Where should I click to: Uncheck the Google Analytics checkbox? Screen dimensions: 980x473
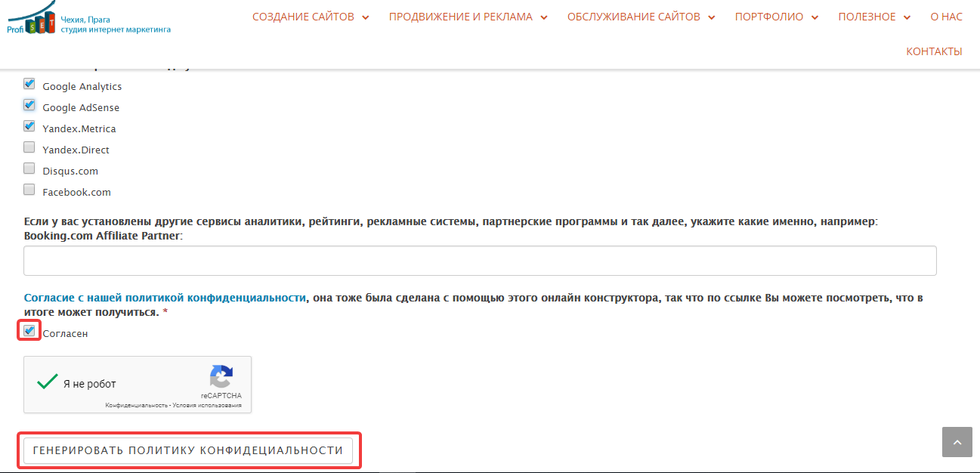coord(29,84)
